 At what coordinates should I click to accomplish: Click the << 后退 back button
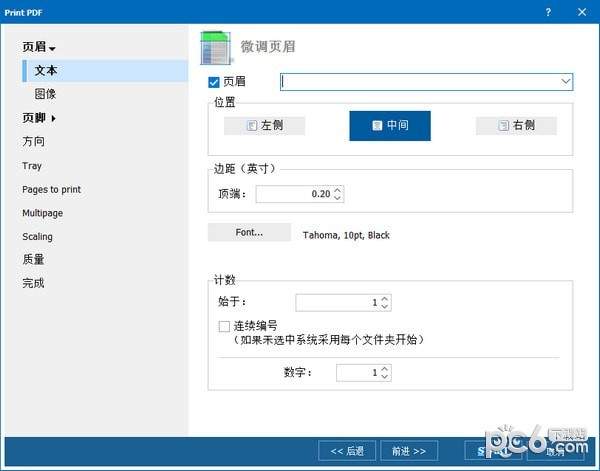(x=352, y=451)
